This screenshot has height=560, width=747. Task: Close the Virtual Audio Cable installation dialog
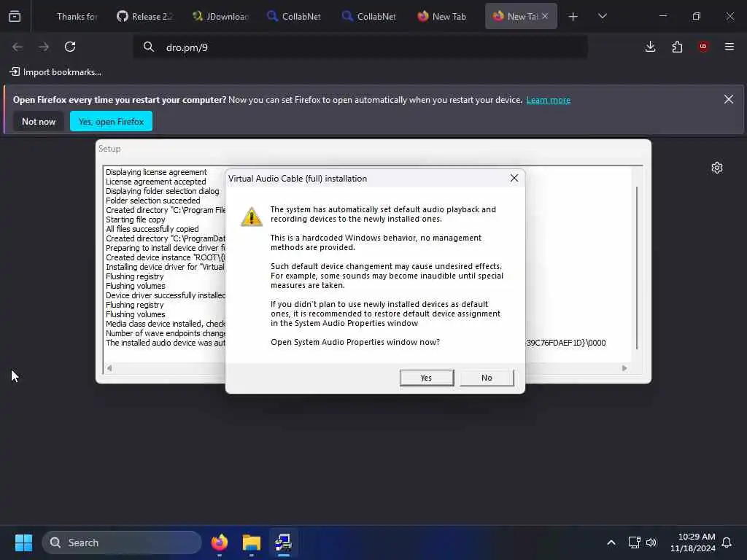(x=514, y=178)
